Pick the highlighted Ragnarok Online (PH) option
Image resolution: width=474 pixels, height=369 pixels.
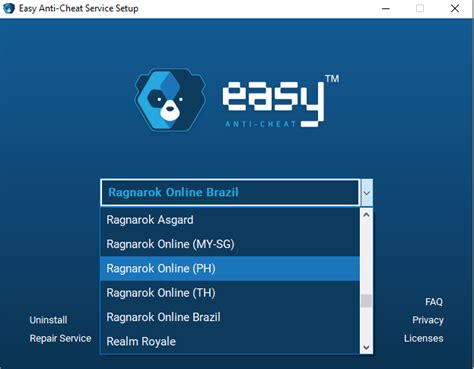230,269
